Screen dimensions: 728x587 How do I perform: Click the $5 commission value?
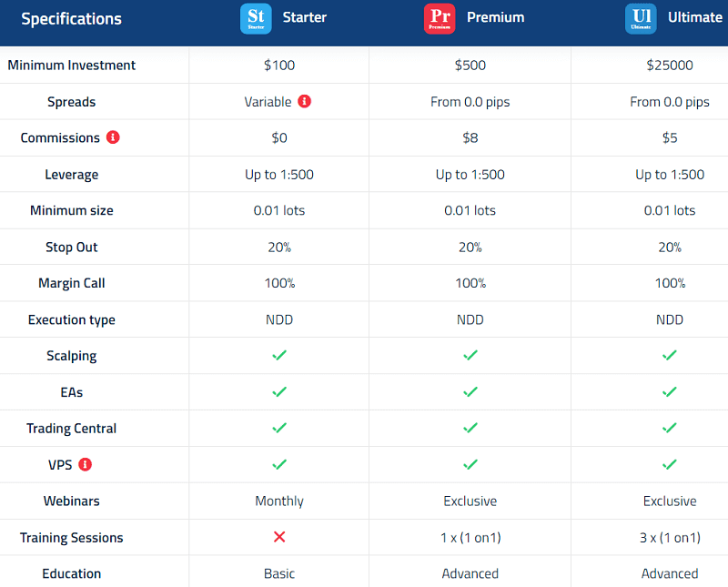coord(670,138)
